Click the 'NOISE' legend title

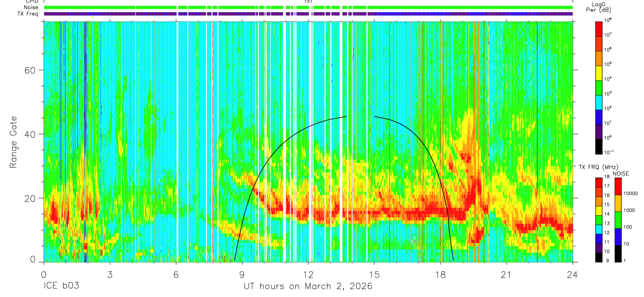622,173
